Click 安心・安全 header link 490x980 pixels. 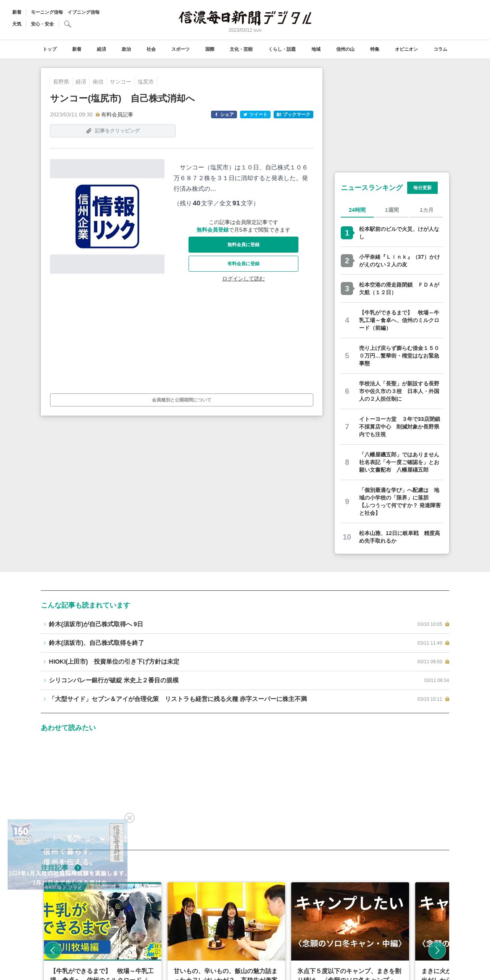[42, 24]
